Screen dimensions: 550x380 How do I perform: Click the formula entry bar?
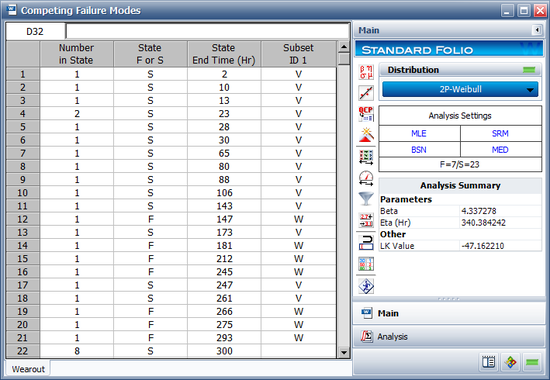coord(208,32)
